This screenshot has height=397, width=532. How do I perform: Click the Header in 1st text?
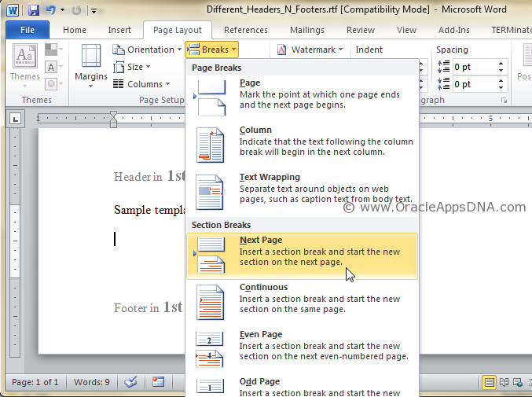[x=149, y=176]
